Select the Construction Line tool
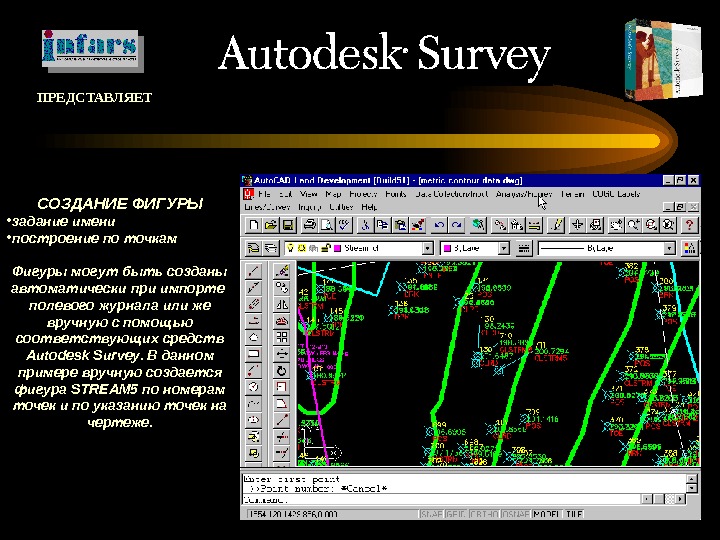The image size is (720, 540). coord(253,287)
